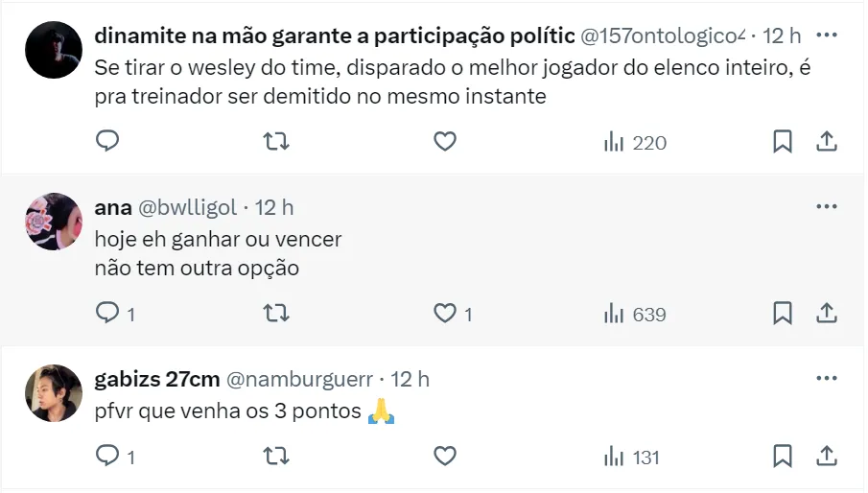Bookmark dinamite na mão's tweet
868x493 pixels.
(x=783, y=142)
